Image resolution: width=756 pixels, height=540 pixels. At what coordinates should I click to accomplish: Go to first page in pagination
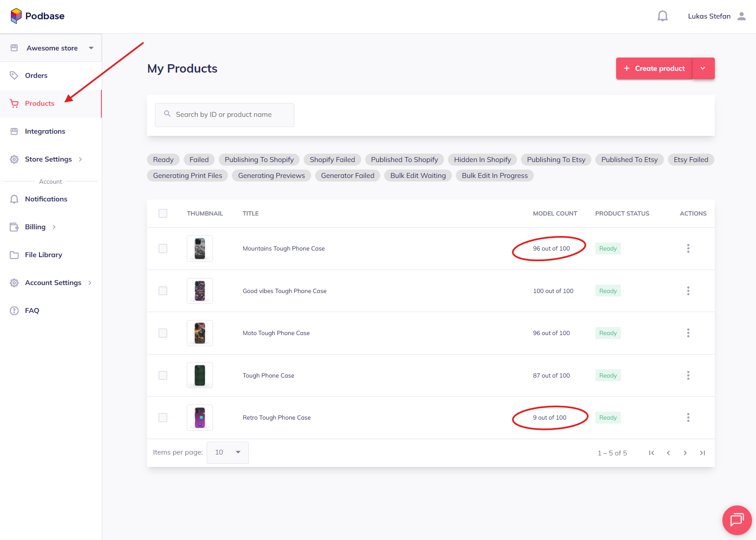pos(652,453)
